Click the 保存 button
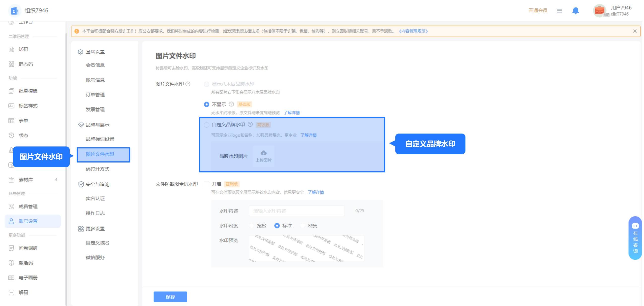Viewport: 644px width, 306px height. point(170,297)
